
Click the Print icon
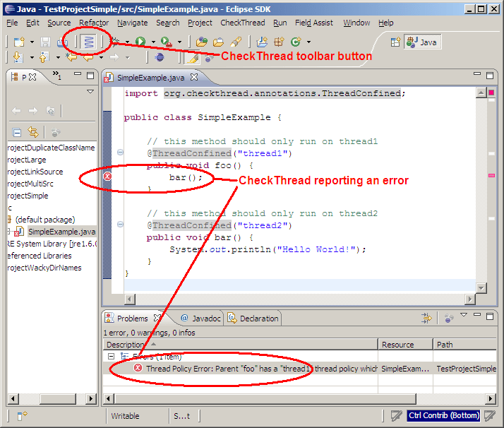61,42
